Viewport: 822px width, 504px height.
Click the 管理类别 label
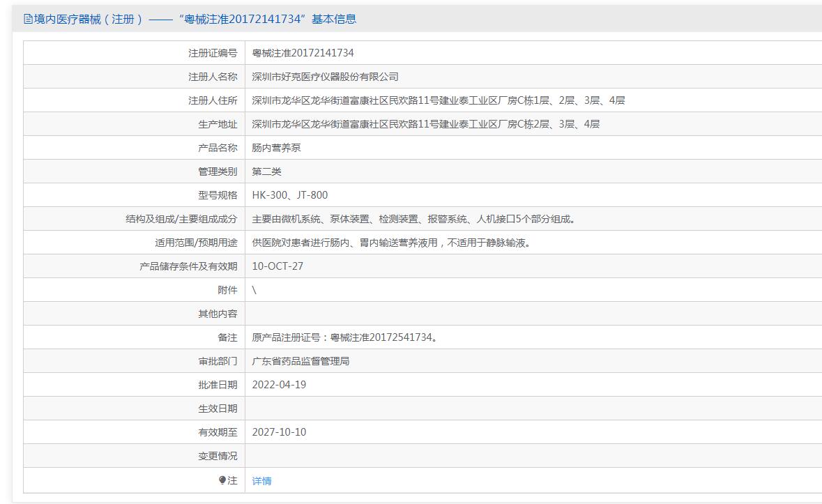pos(218,171)
